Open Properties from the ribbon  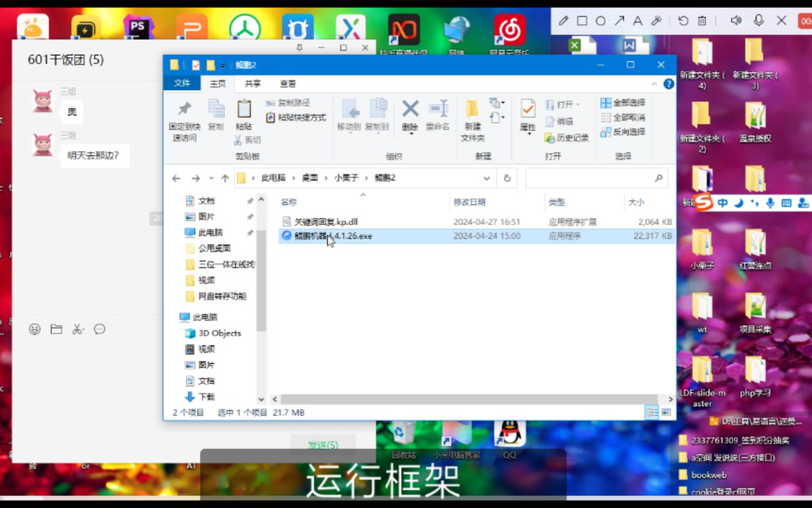528,117
